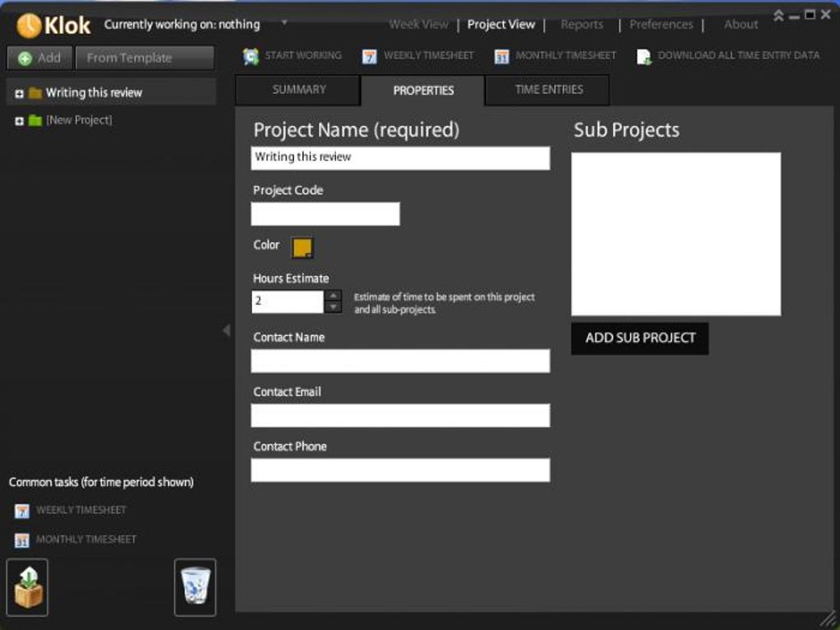Screen dimensions: 840x630
Task: Click into the Project Name field
Action: coord(400,158)
